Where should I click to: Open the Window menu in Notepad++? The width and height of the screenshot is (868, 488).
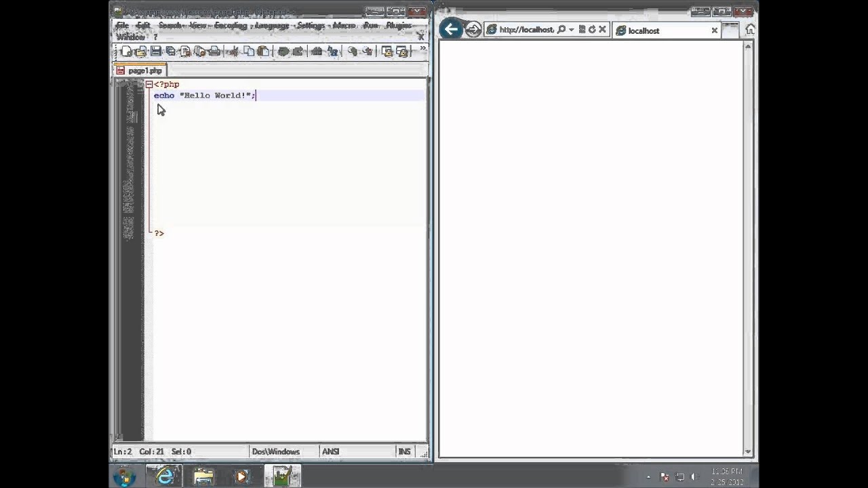click(x=130, y=37)
